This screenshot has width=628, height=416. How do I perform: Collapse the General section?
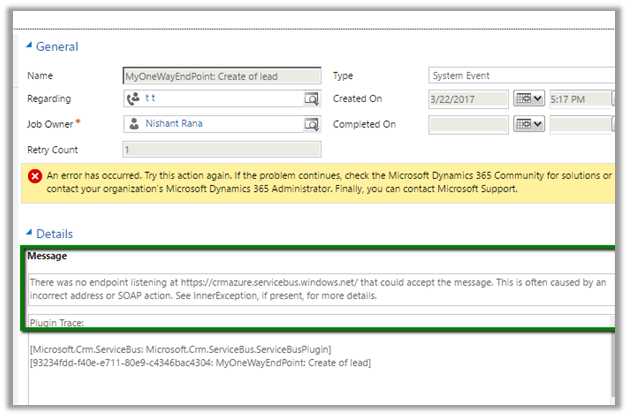tap(28, 47)
